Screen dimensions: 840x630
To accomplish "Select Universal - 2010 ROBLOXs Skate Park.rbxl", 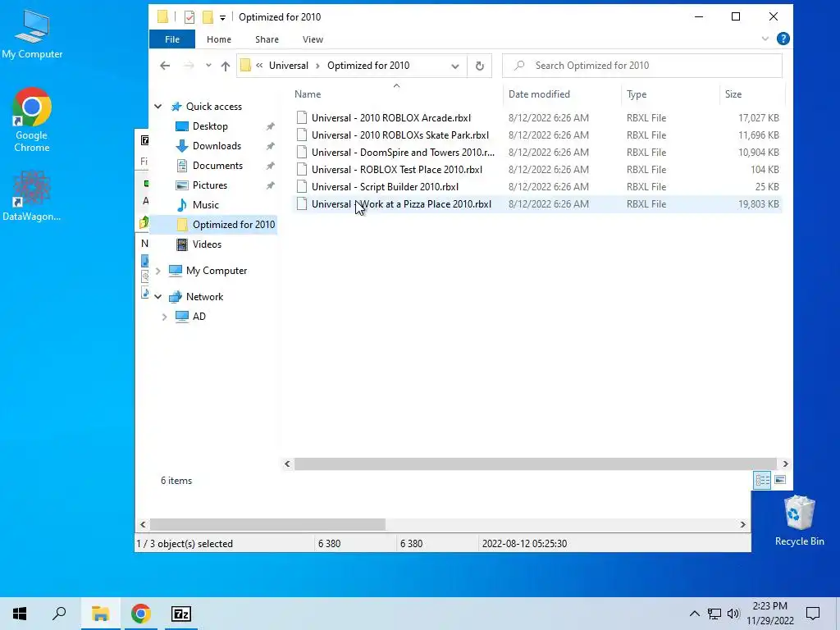I will click(400, 135).
